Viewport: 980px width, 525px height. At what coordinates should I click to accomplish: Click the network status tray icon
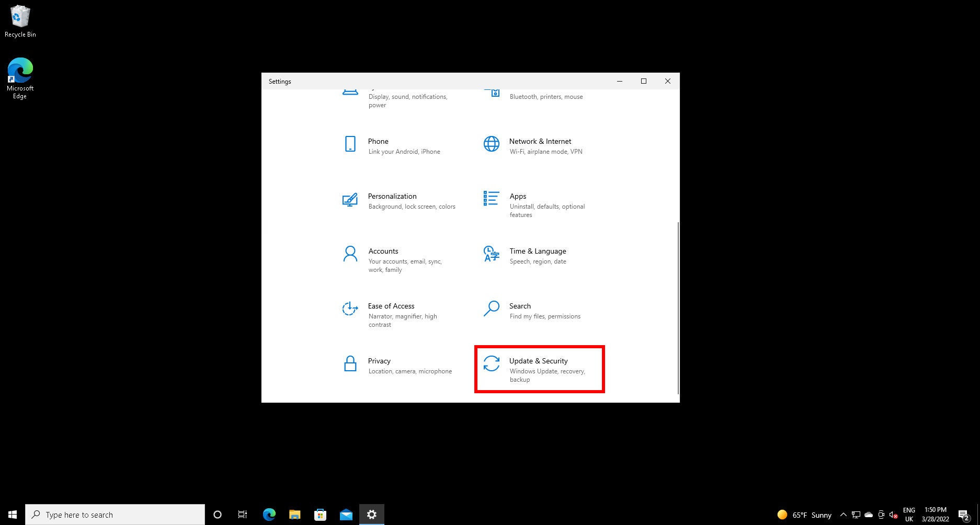click(856, 515)
